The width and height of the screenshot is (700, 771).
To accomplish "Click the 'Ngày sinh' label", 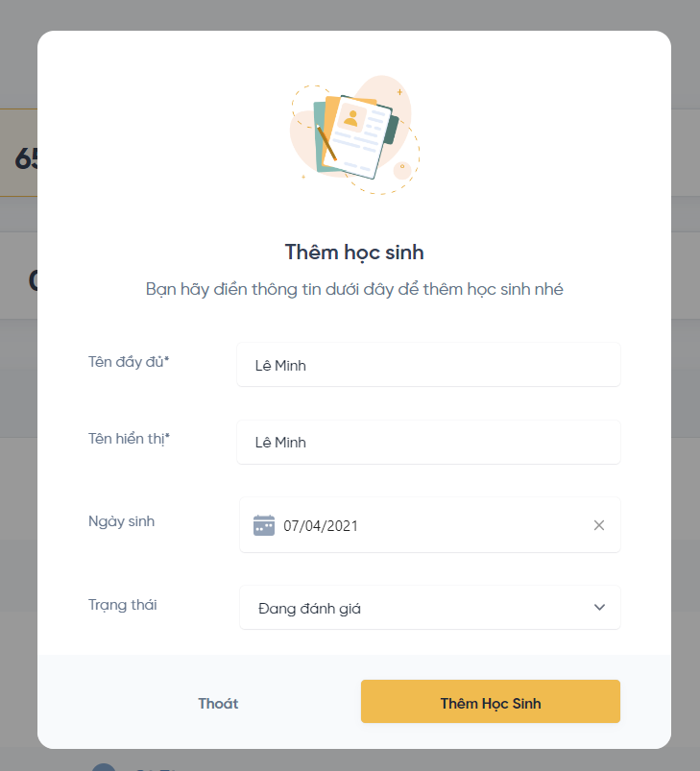I will pyautogui.click(x=121, y=521).
